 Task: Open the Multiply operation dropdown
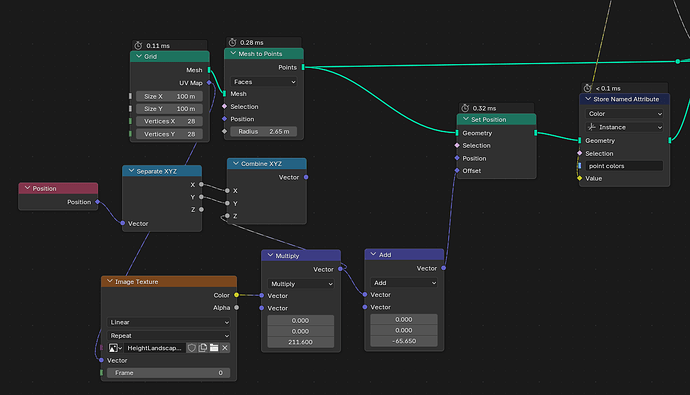point(301,284)
